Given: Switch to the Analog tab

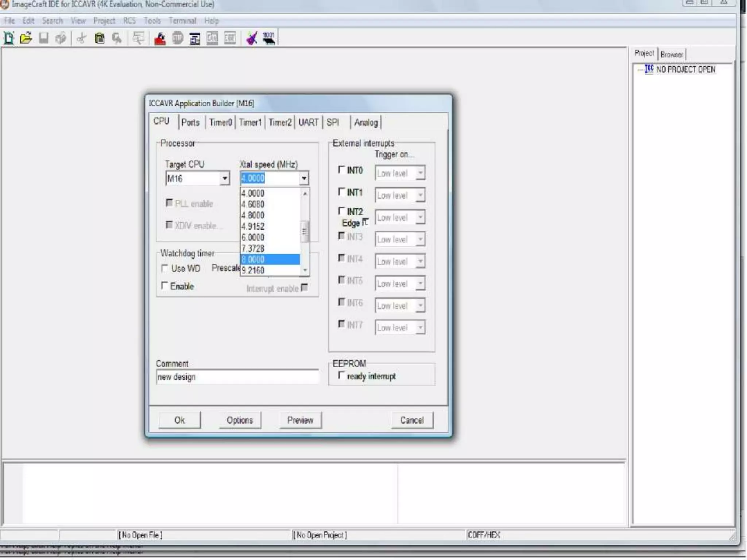Looking at the screenshot, I should (366, 122).
